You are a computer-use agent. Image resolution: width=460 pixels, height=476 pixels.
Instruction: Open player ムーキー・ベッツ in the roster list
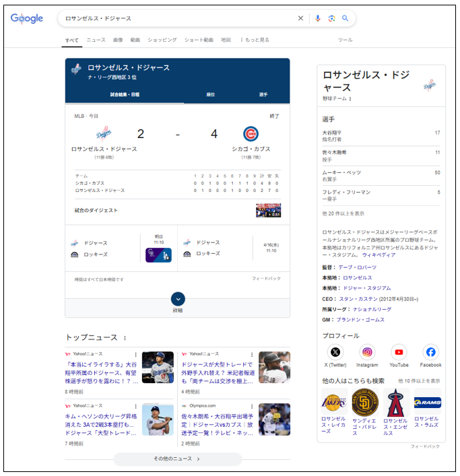[x=381, y=176]
